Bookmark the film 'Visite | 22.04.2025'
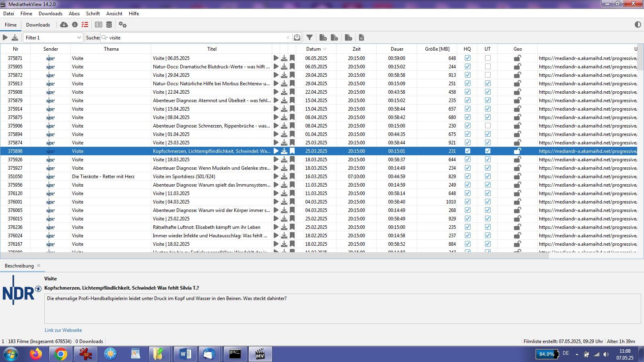 (x=292, y=92)
